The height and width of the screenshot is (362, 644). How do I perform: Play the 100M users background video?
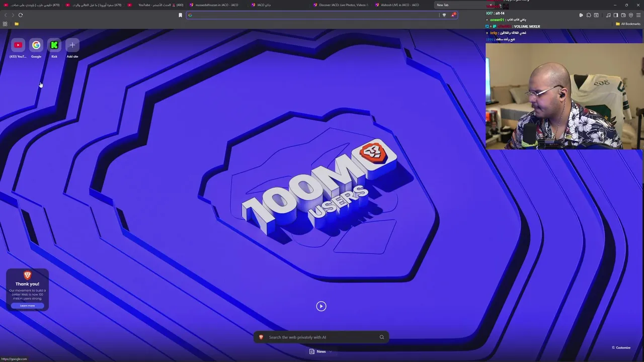click(321, 306)
